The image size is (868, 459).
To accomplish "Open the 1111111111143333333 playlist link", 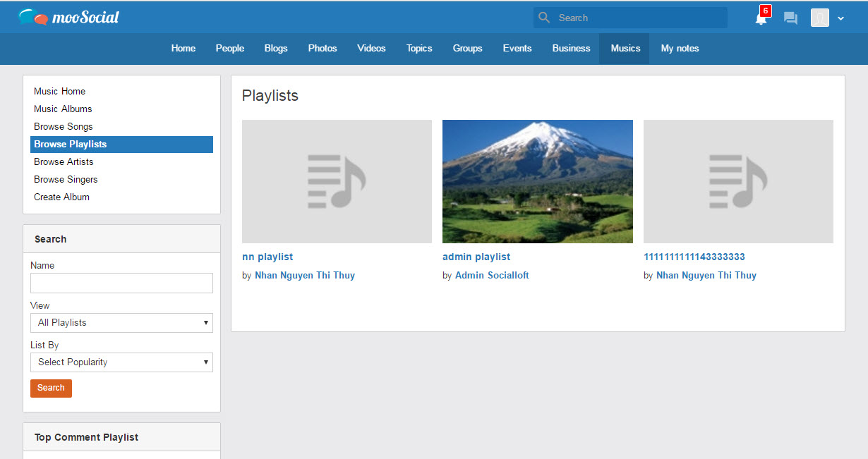I will pyautogui.click(x=694, y=257).
